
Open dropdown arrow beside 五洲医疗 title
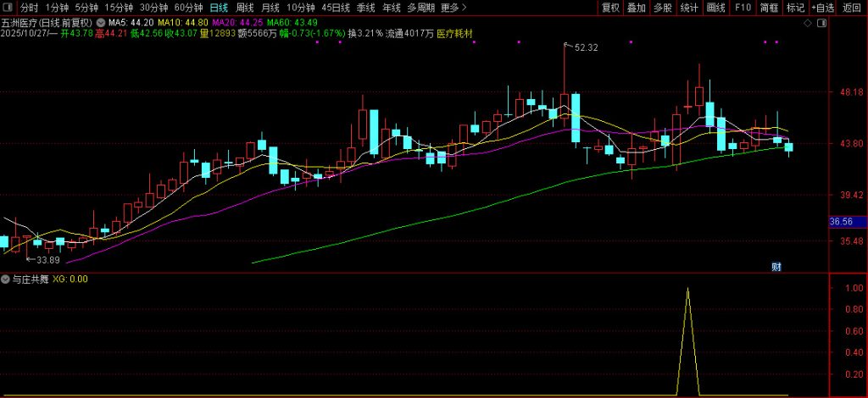pos(103,23)
